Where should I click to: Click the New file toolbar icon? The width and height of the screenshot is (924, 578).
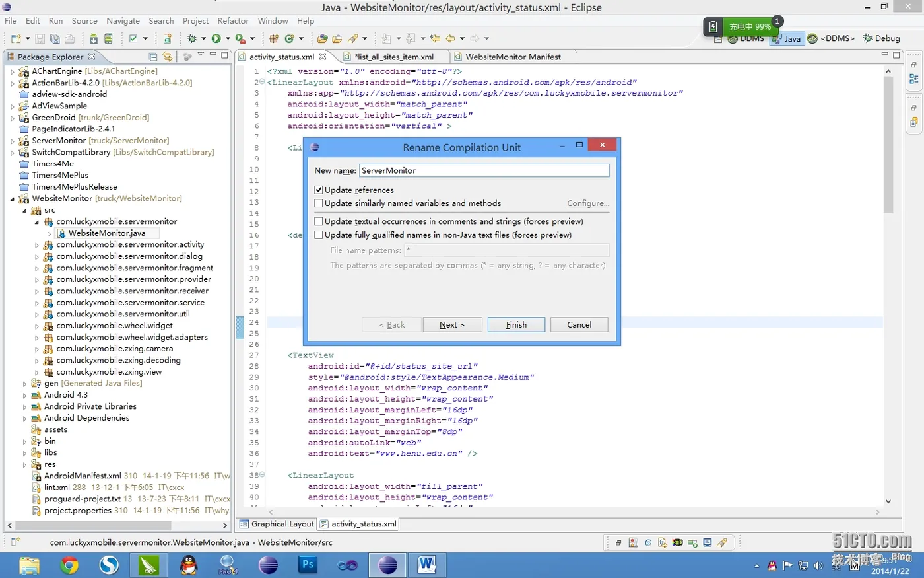point(15,39)
